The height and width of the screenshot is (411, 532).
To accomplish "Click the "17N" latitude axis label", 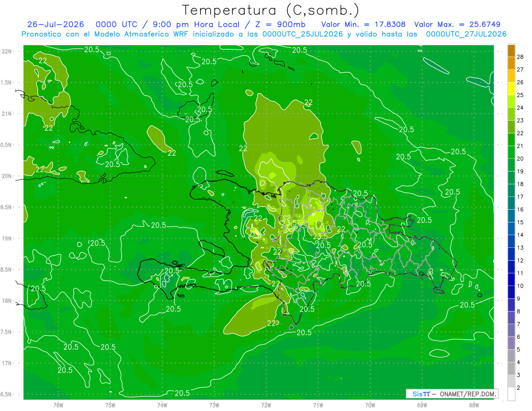I will pyautogui.click(x=8, y=363).
